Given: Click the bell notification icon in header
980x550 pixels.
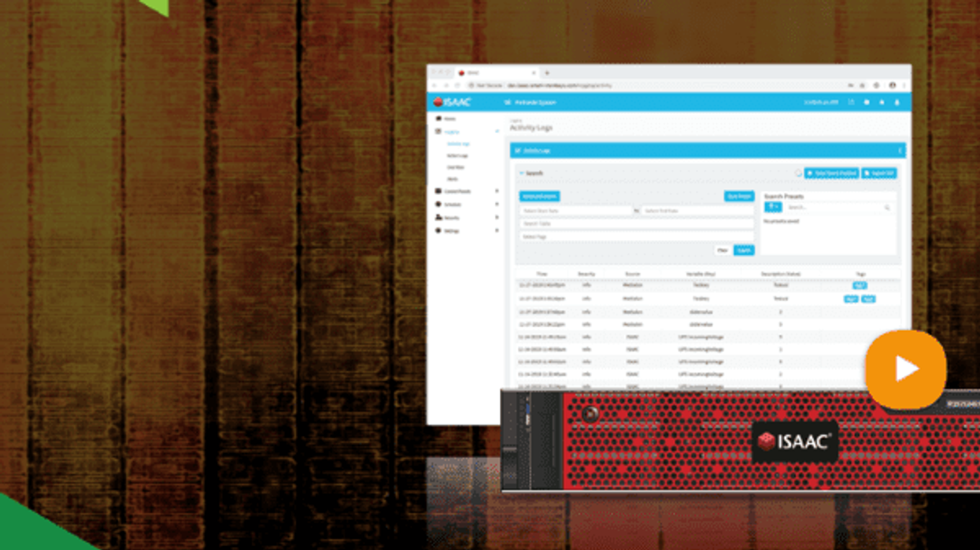Looking at the screenshot, I should 882,102.
